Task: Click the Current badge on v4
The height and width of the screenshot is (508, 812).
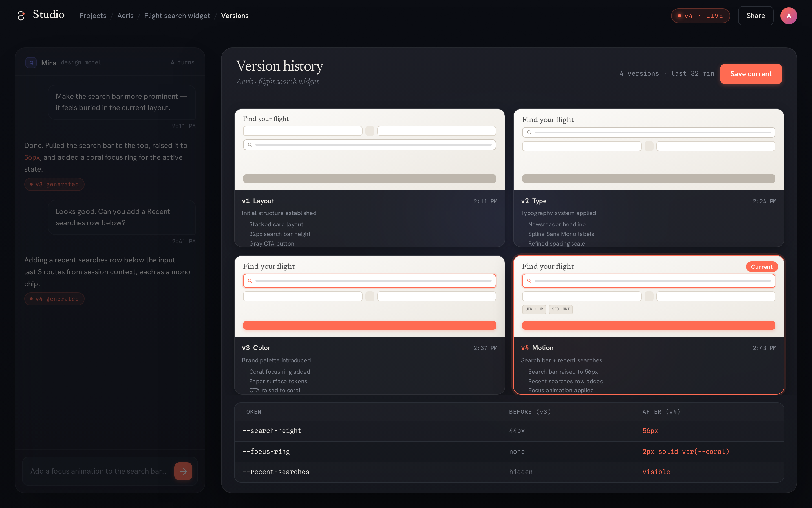Action: pyautogui.click(x=762, y=267)
